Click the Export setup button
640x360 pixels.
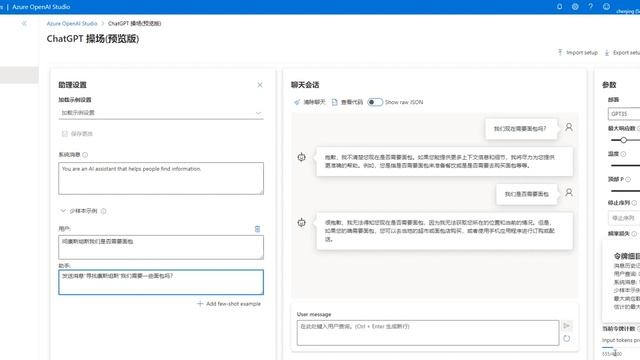622,53
